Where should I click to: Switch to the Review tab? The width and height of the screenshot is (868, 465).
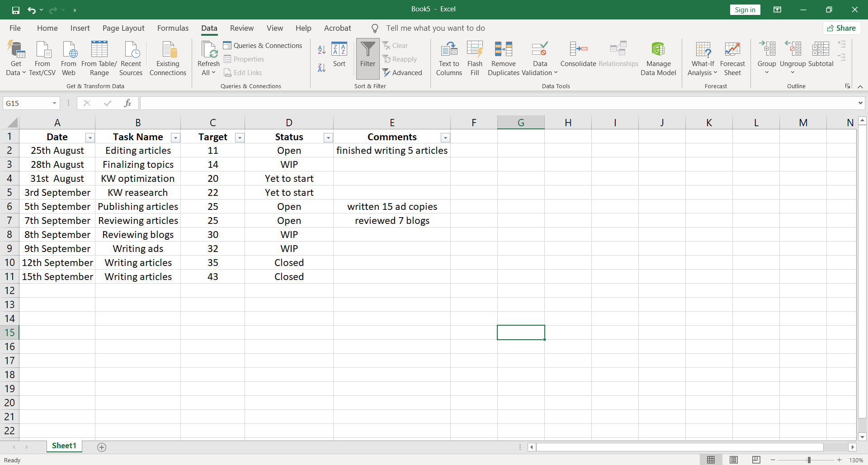(x=241, y=28)
